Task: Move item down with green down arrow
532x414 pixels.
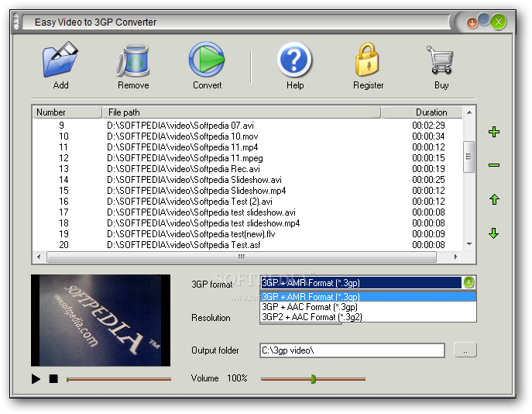Action: coord(494,233)
